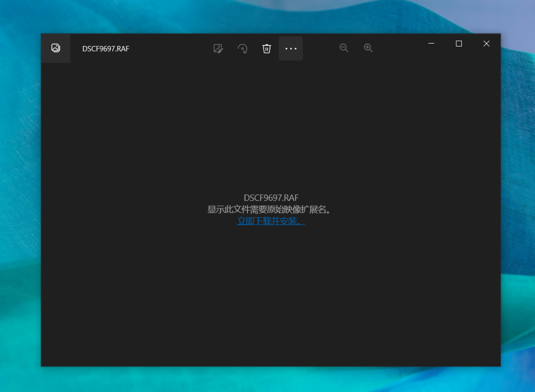Close the Photos window
Screen dimensions: 535x392
(x=486, y=44)
